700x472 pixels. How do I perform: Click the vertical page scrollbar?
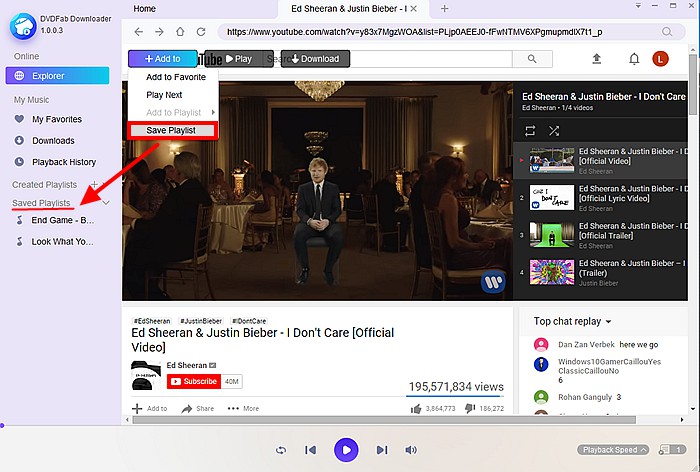(693, 85)
